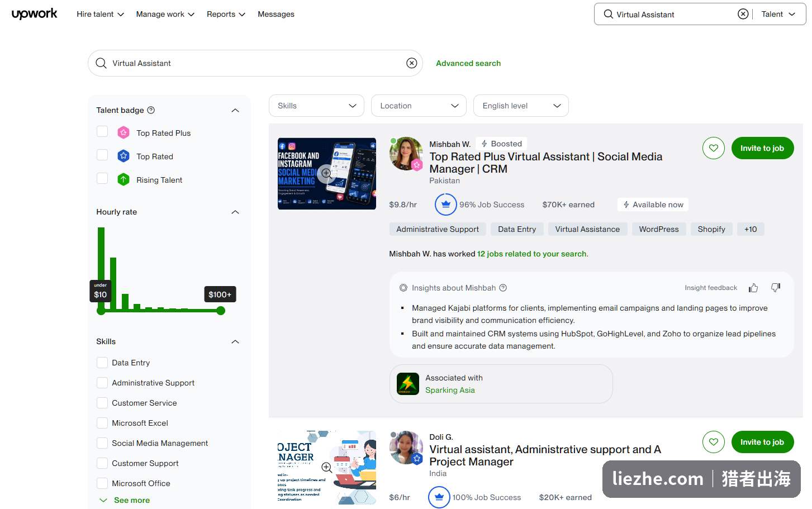The image size is (812, 509).
Task: Click the Sparking Asia agency logo
Action: (x=408, y=384)
